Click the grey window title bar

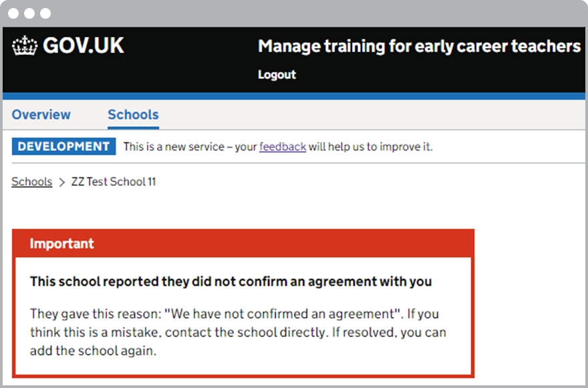[301, 13]
